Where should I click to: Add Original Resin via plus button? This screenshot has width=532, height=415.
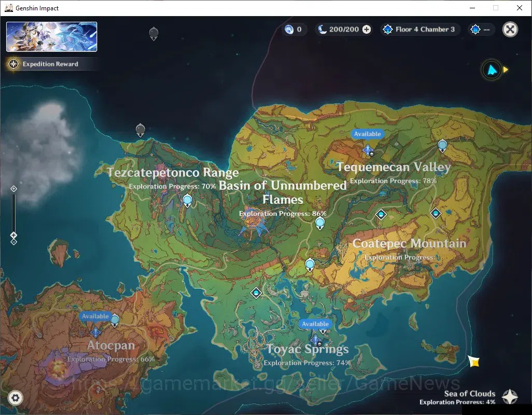[367, 30]
